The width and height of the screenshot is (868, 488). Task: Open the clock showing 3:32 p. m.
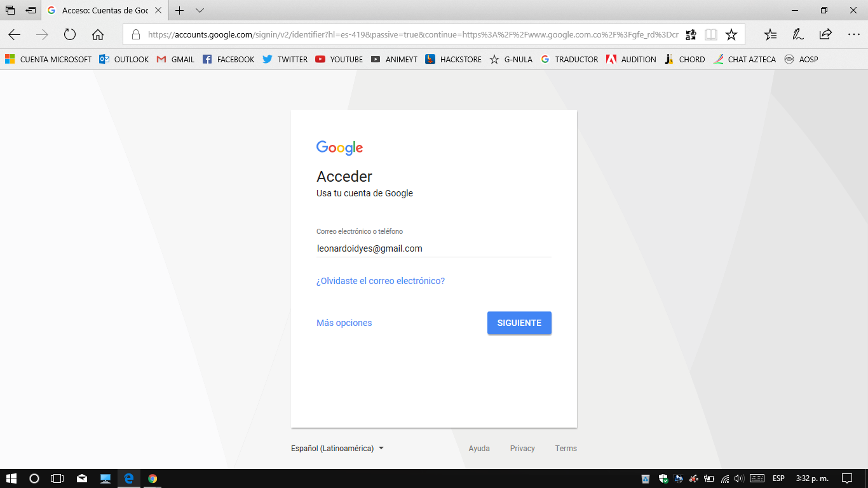coord(812,478)
